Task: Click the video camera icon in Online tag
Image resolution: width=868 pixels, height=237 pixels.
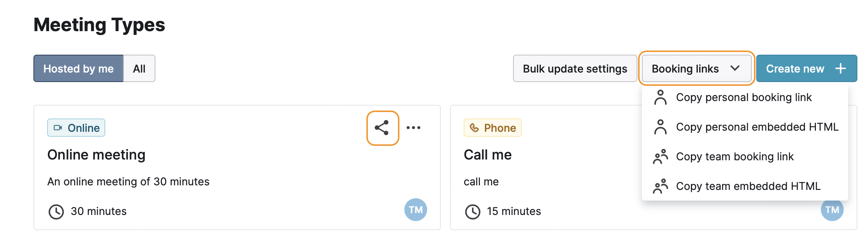Action: click(58, 128)
